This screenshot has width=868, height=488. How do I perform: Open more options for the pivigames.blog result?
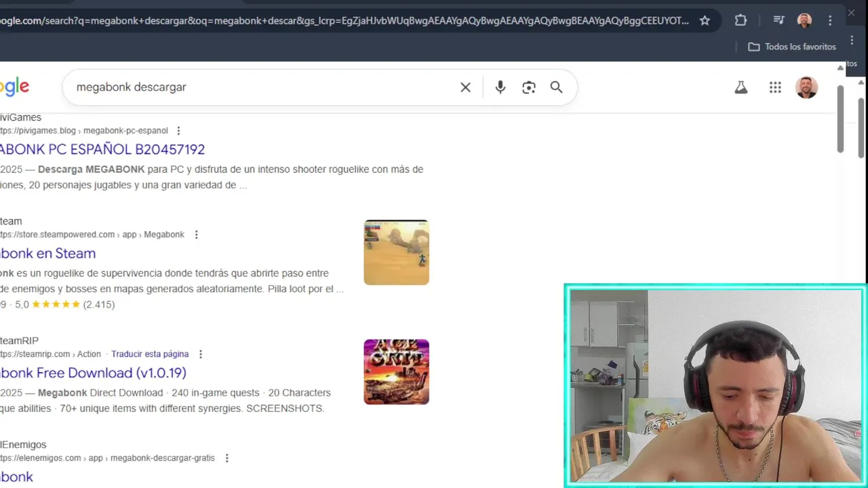pyautogui.click(x=178, y=131)
